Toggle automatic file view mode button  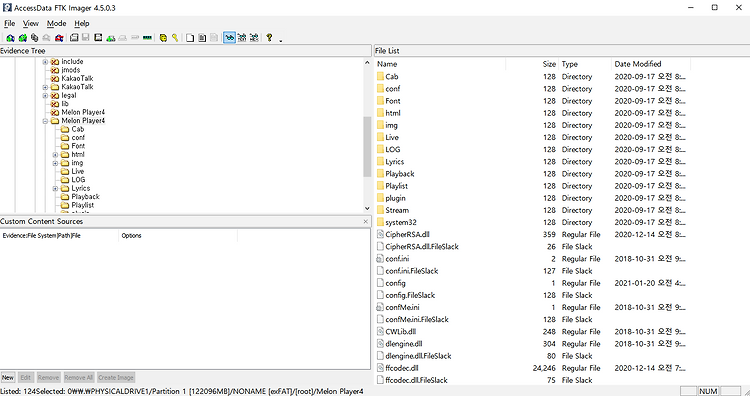tap(230, 38)
